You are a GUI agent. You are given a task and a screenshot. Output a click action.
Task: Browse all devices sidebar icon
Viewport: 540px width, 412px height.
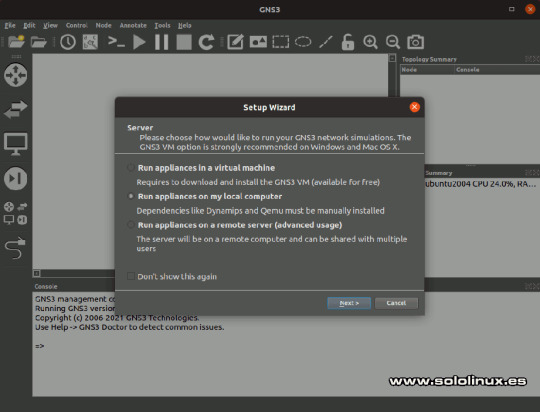pyautogui.click(x=15, y=214)
